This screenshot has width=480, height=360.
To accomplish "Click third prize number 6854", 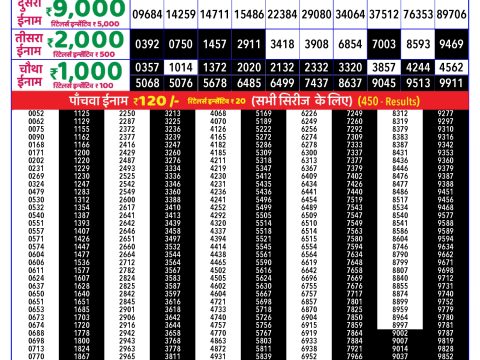I will click(350, 44).
